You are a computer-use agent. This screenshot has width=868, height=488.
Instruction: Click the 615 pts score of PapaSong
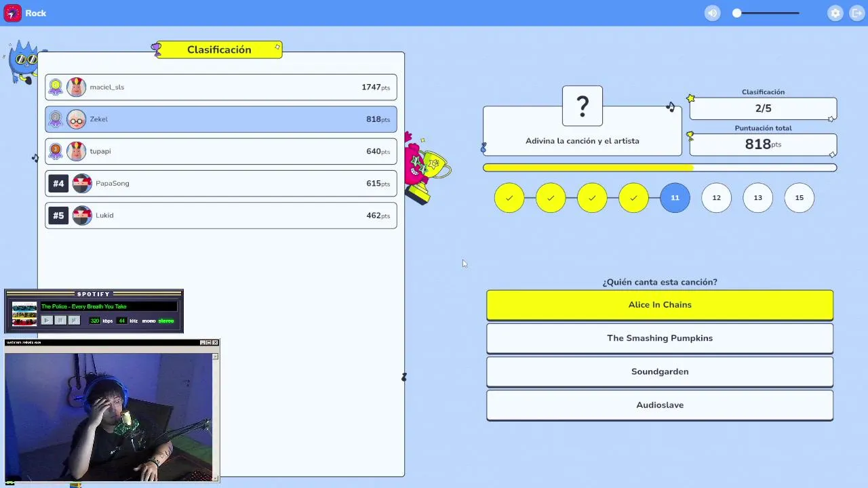(378, 184)
